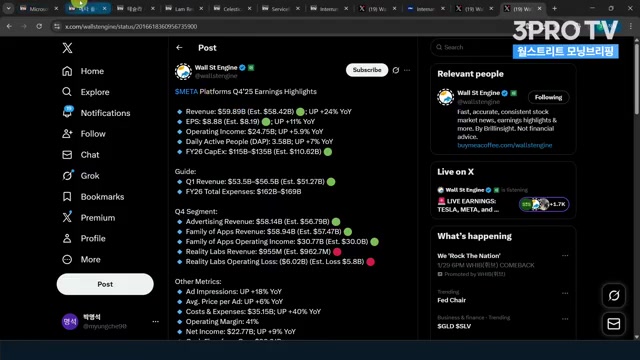Click the $META cashtag link
The height and width of the screenshot is (360, 640).
coord(186,91)
